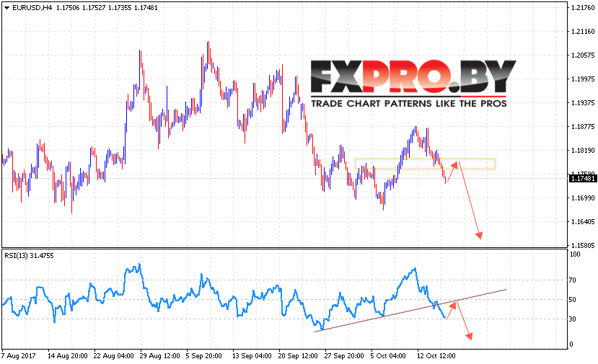This screenshot has height=364, width=598.
Task: Click the 1.20575 price axis label
Action: (583, 56)
